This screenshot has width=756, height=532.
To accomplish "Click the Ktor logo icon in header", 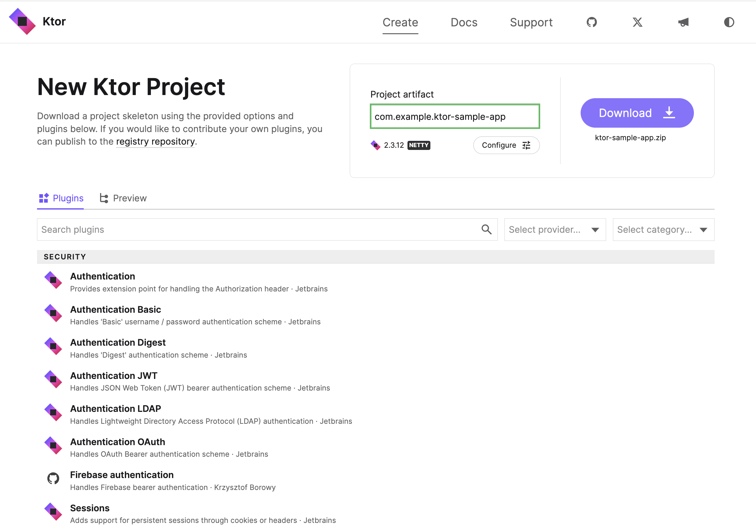I will (x=22, y=21).
